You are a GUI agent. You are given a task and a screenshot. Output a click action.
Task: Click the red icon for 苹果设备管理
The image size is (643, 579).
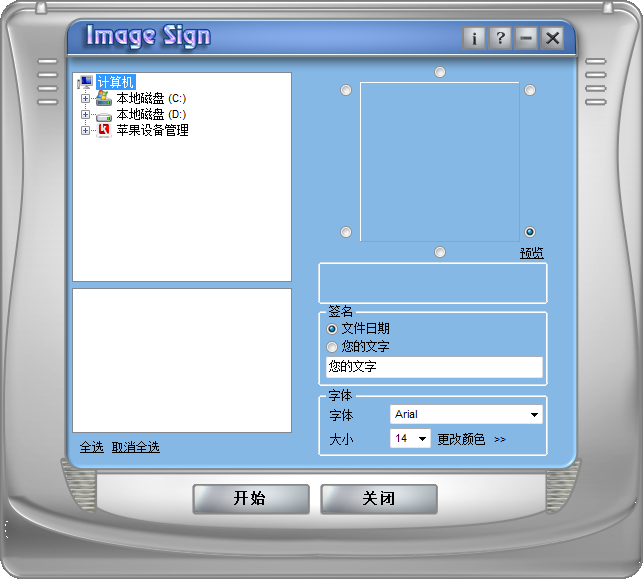pyautogui.click(x=104, y=130)
